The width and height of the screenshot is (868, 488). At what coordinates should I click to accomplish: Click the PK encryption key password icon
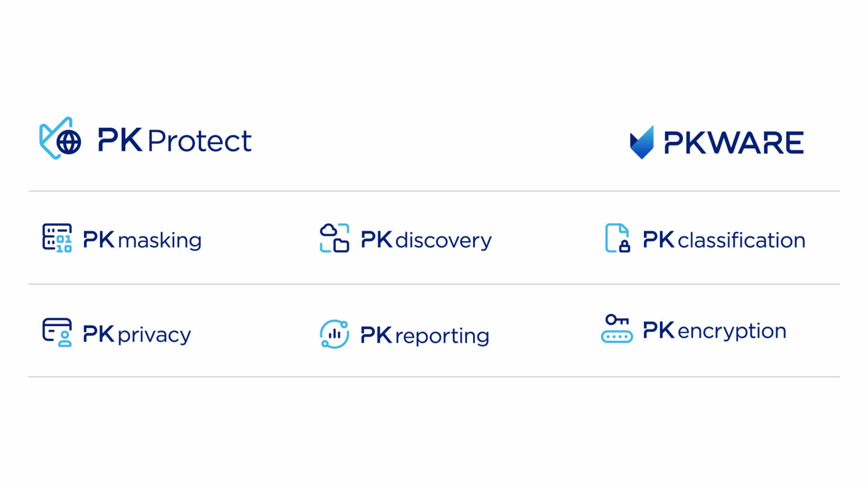coord(617,328)
